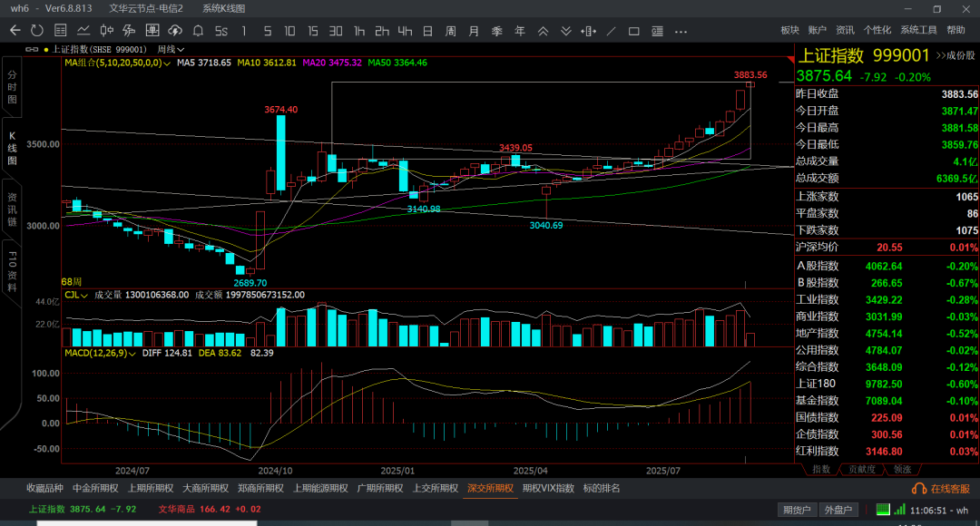The height and width of the screenshot is (526, 980).
Task: Open 标的排名 bottom tab
Action: coord(602,489)
